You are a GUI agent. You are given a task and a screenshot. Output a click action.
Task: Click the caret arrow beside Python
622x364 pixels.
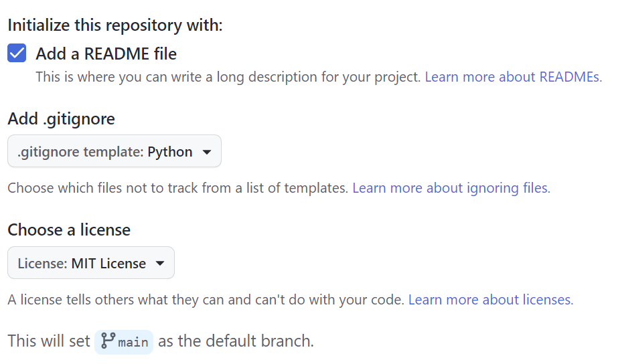[207, 152]
